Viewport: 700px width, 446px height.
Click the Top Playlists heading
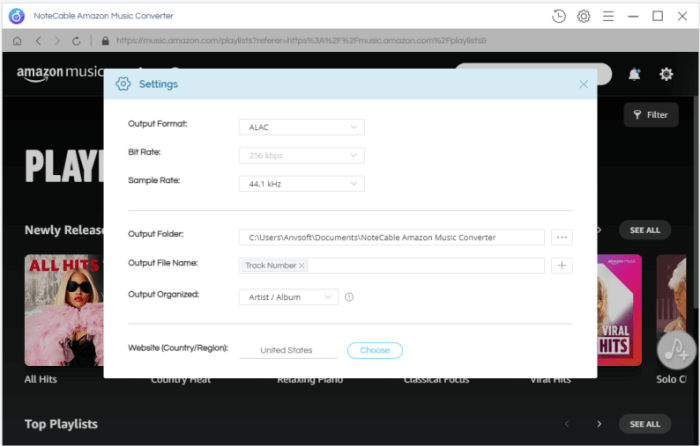(x=61, y=424)
